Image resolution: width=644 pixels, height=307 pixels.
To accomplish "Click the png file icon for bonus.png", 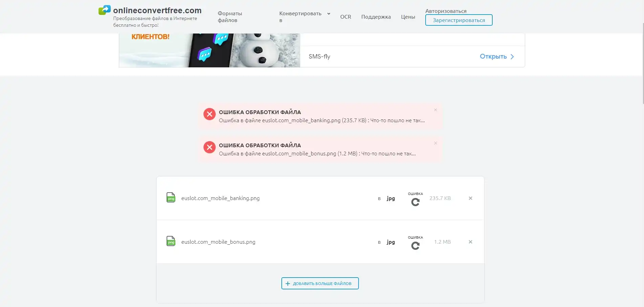I will [x=171, y=241].
